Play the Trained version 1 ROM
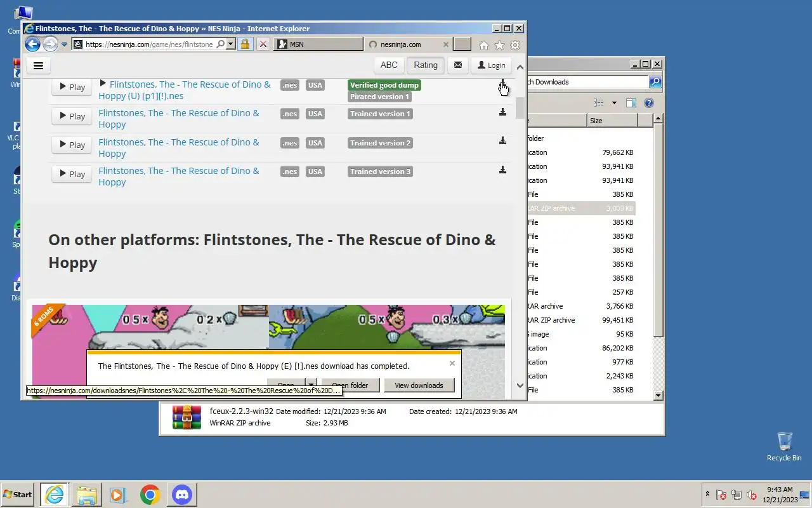Image resolution: width=812 pixels, height=508 pixels. click(x=72, y=116)
